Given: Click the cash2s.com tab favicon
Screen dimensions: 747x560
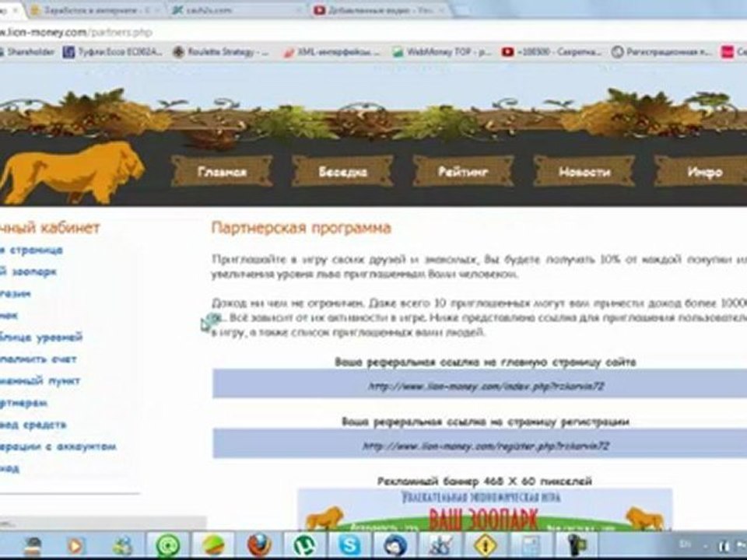Looking at the screenshot, I should click(x=177, y=9).
